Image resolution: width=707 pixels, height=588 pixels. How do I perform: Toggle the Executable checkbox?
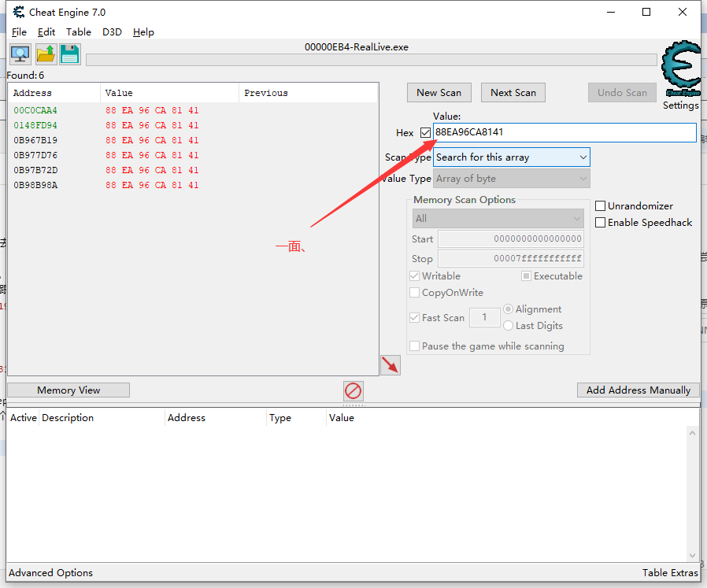tap(526, 276)
